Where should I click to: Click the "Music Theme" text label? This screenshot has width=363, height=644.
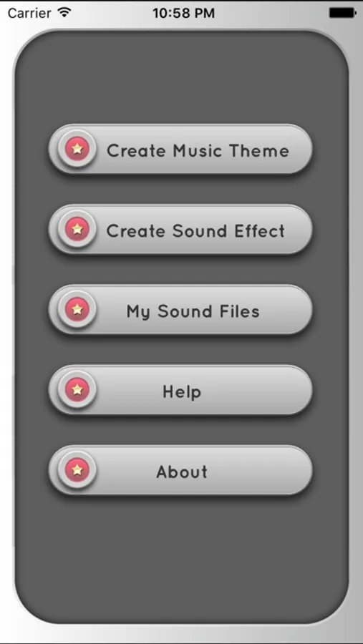tap(231, 151)
